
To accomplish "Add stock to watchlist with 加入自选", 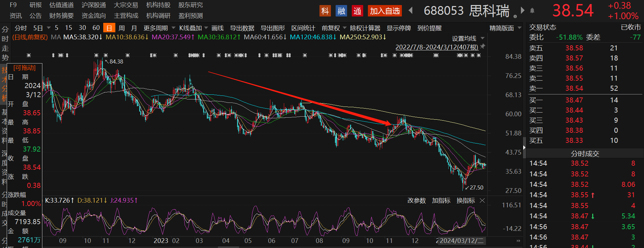I will 385,11.
